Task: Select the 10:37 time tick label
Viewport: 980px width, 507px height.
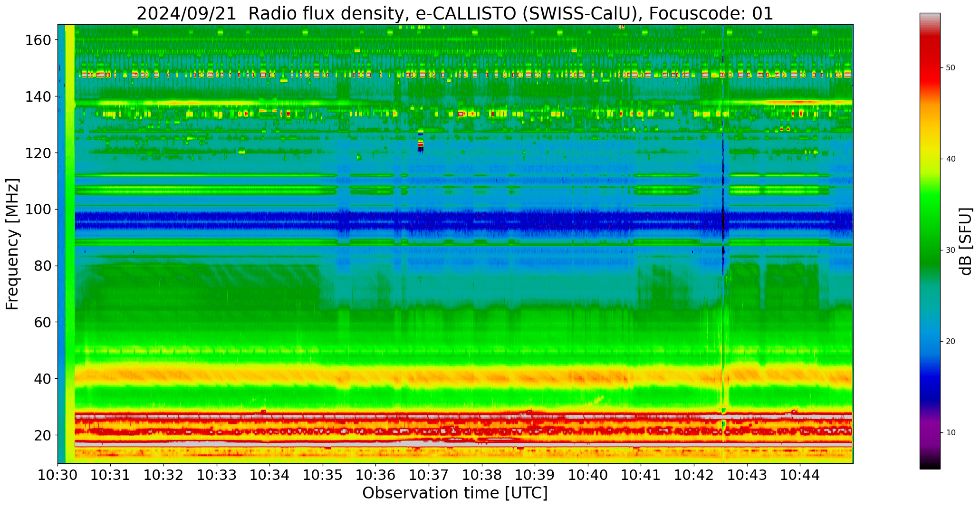Action: pyautogui.click(x=429, y=475)
